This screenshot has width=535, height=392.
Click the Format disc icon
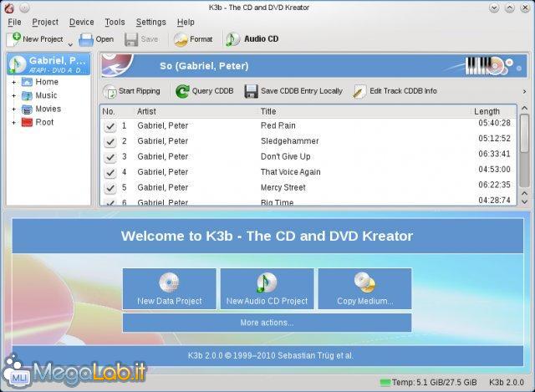pos(181,39)
